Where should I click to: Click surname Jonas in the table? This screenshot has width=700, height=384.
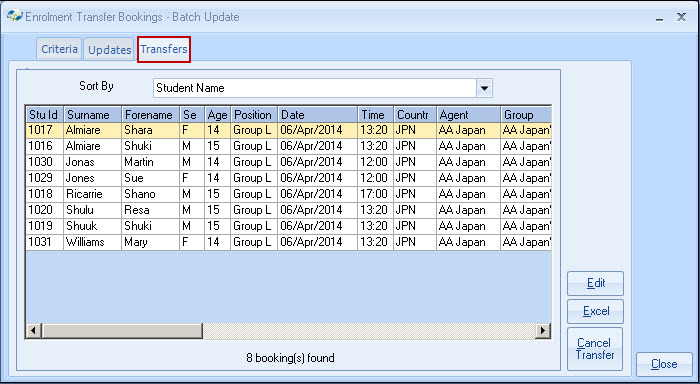pyautogui.click(x=92, y=162)
